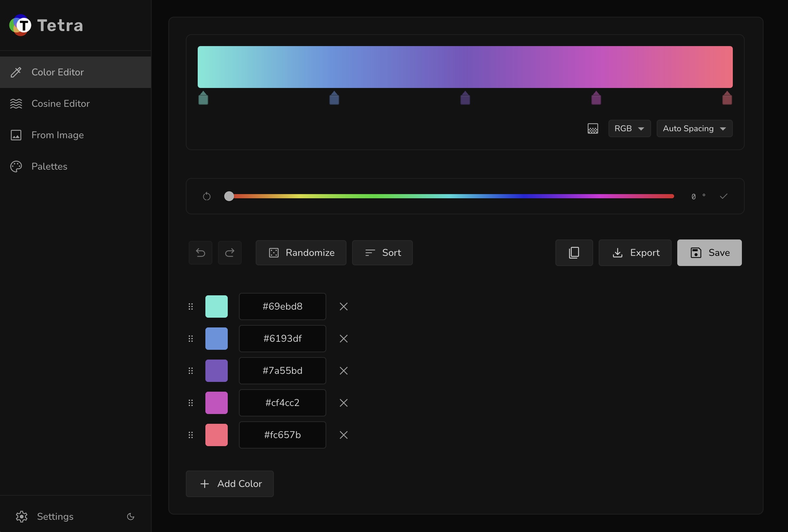Select the teal gradient stop marker

point(203,98)
